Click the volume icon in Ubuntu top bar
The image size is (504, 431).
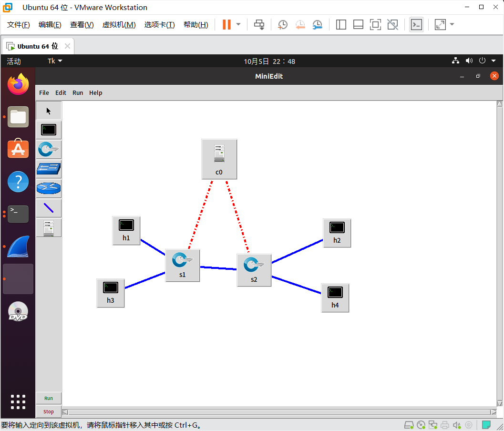coord(469,61)
